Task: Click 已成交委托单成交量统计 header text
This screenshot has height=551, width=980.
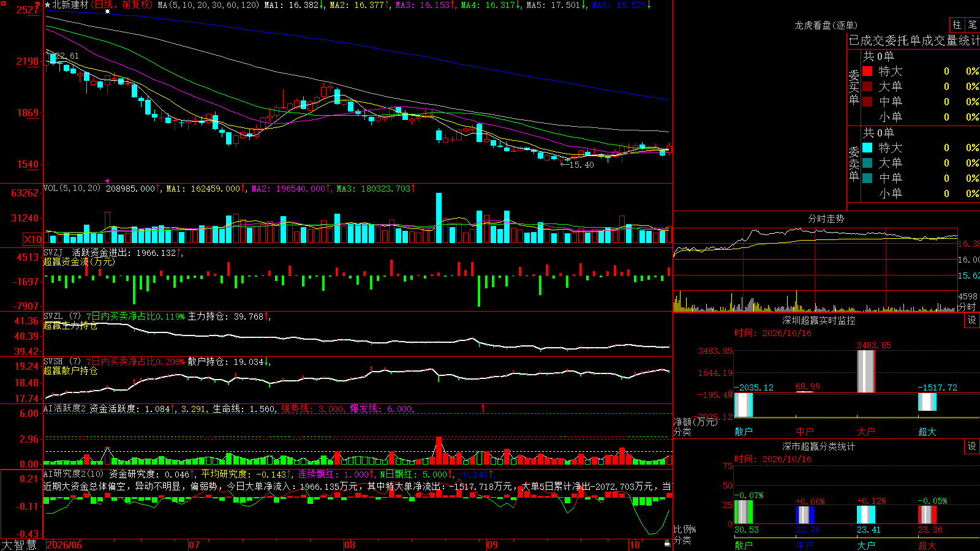Action: click(914, 40)
